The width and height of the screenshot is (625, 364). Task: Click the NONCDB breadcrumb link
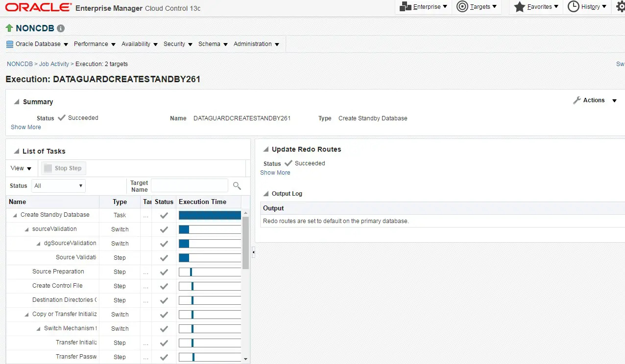(x=20, y=64)
